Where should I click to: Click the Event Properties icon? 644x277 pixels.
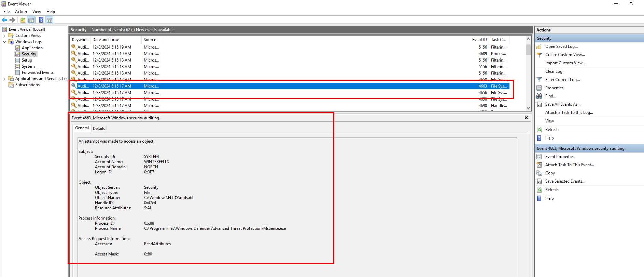539,157
